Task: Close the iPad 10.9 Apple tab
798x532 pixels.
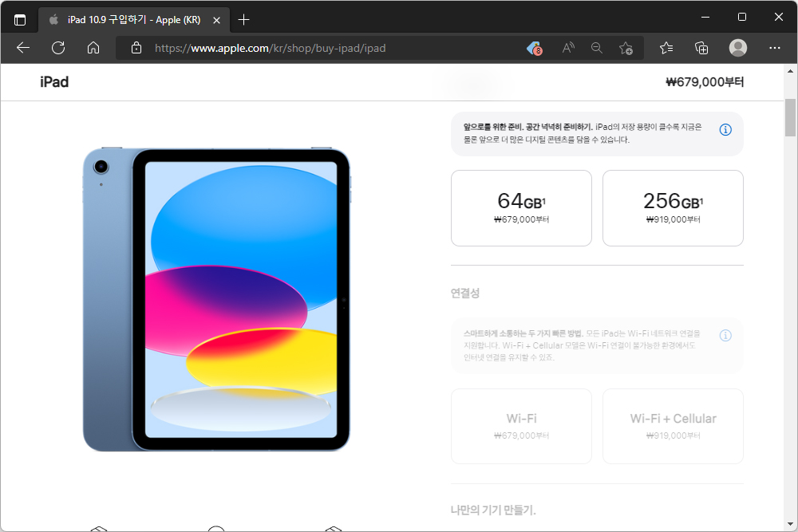Action: (x=216, y=21)
